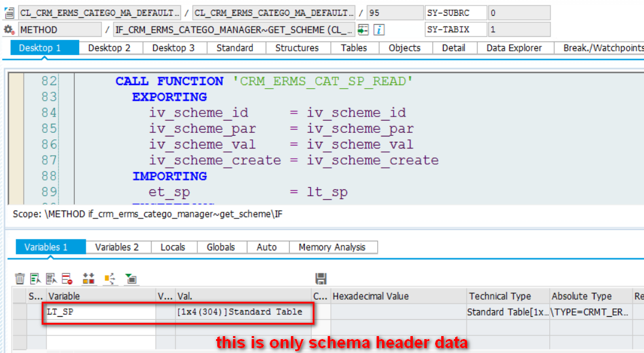Image resolution: width=644 pixels, height=353 pixels.
Task: Open the Detail tab
Action: [454, 48]
